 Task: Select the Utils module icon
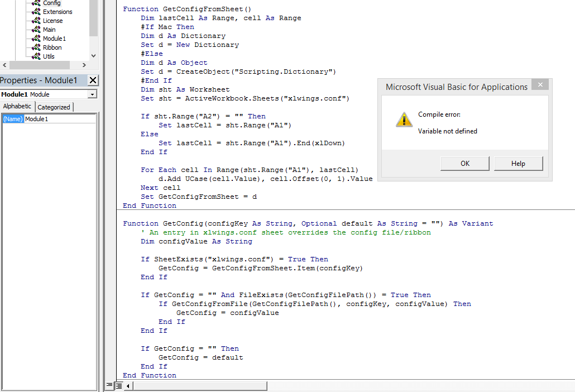tap(36, 56)
